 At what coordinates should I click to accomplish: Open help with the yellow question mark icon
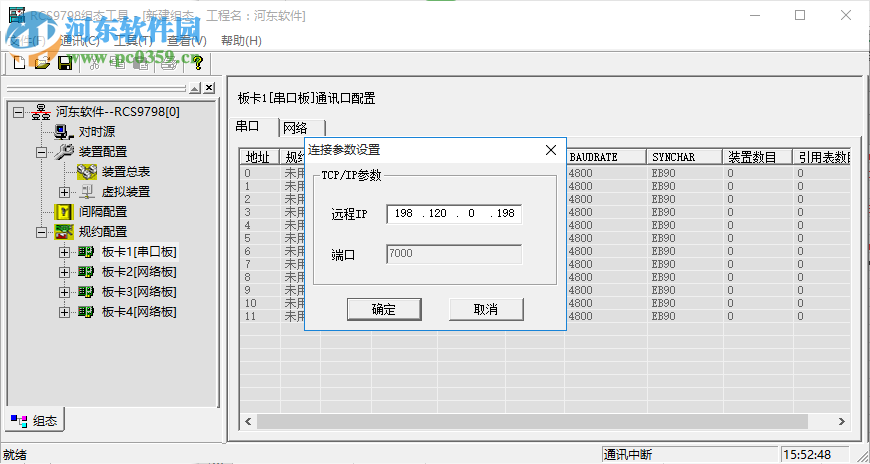point(197,63)
